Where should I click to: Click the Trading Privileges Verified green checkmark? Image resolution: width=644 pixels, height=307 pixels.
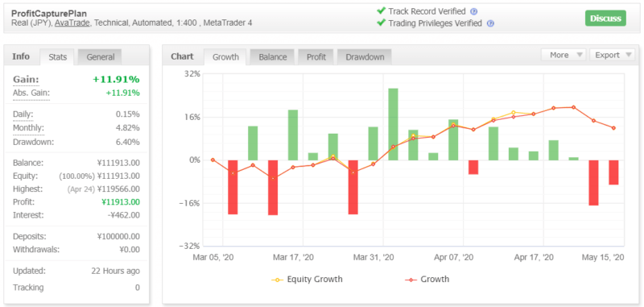coord(381,23)
